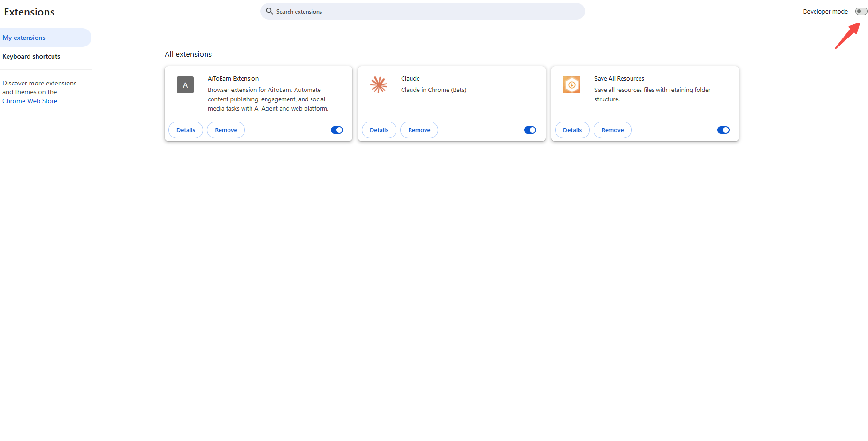Viewport: 868px width, 441px height.
Task: Remove the Save All Resources extension
Action: pyautogui.click(x=612, y=130)
